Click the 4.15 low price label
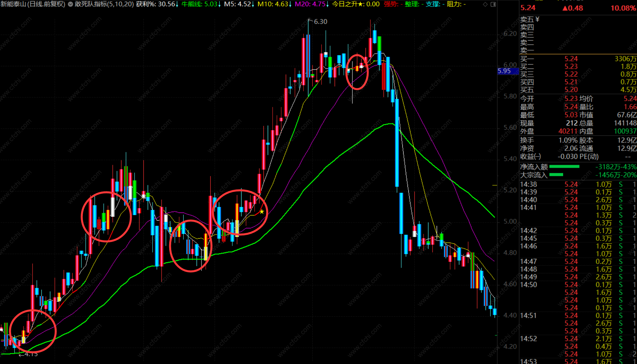The height and width of the screenshot is (364, 637). 31,354
